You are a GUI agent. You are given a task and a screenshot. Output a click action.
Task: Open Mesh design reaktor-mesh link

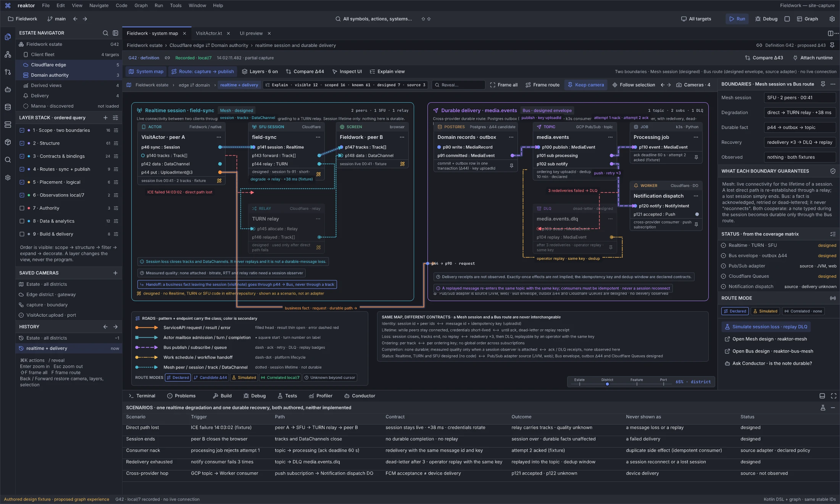click(766, 339)
